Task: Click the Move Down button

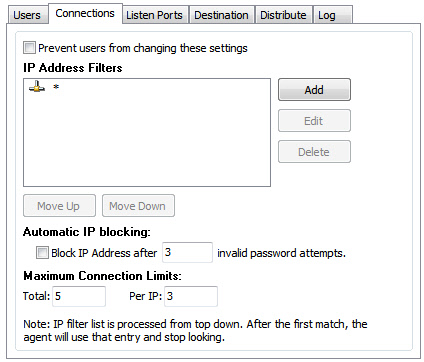Action: (x=138, y=206)
